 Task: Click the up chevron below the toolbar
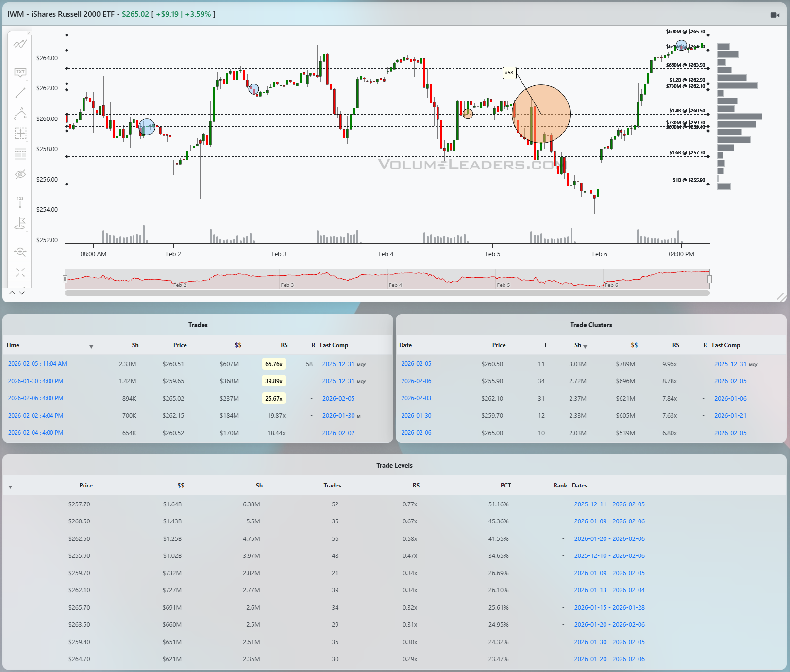coord(12,292)
